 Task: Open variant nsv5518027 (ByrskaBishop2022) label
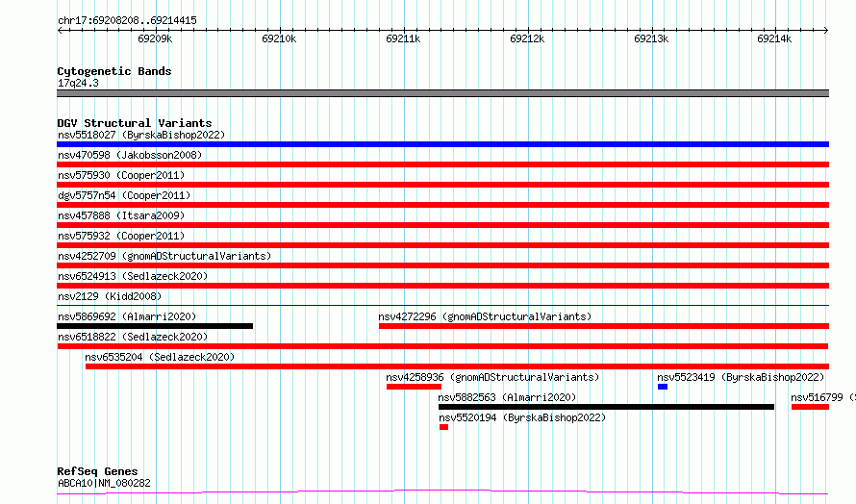tap(141, 135)
